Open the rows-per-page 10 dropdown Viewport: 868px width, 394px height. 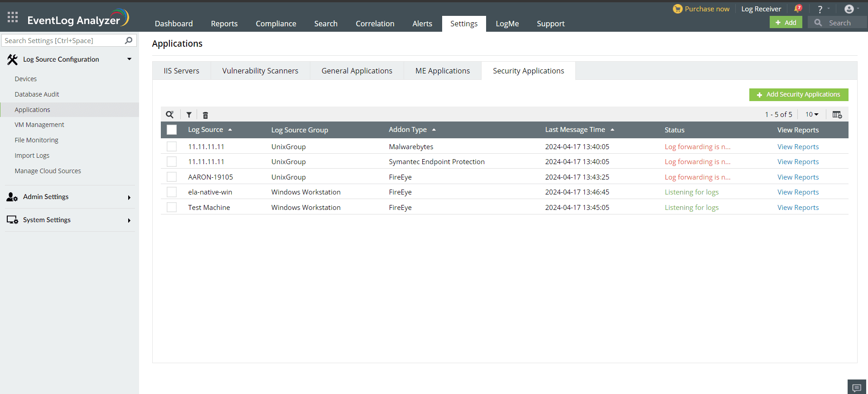pyautogui.click(x=812, y=115)
